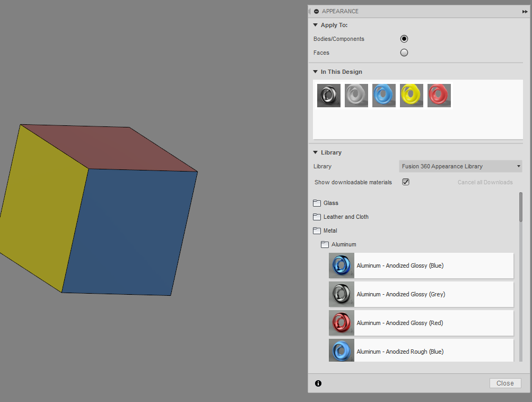Select the yellow appearance swatch in This Design
532x402 pixels.
(x=411, y=95)
